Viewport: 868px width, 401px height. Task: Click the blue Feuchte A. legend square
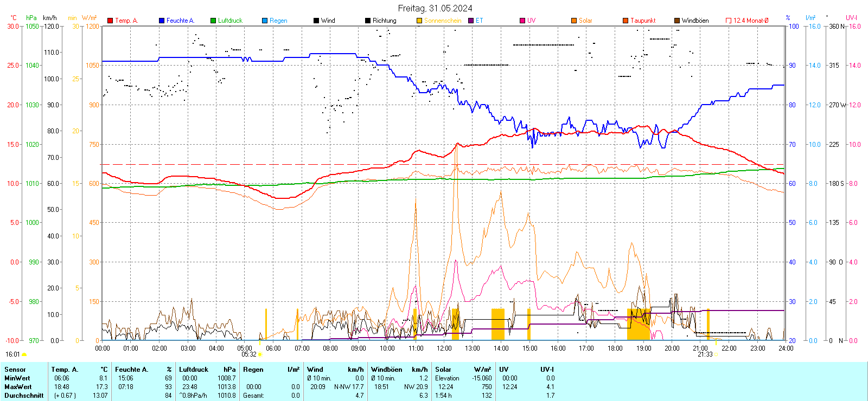pos(162,21)
